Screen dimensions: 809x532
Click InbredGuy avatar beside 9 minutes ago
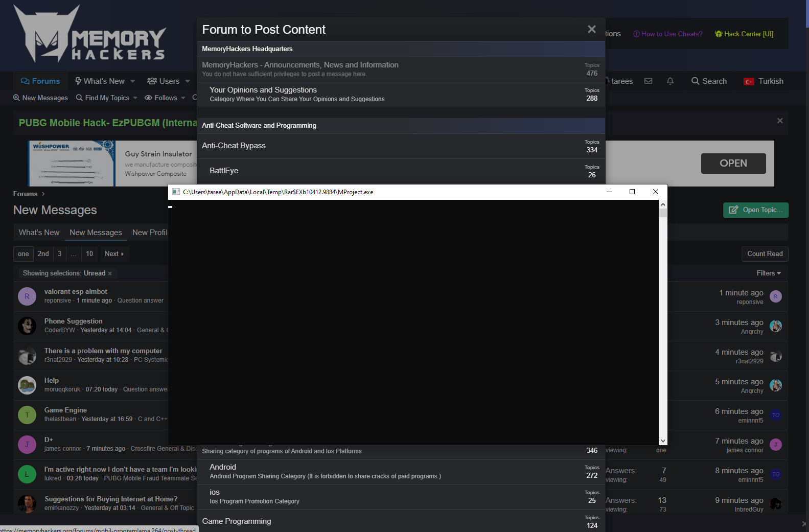776,504
